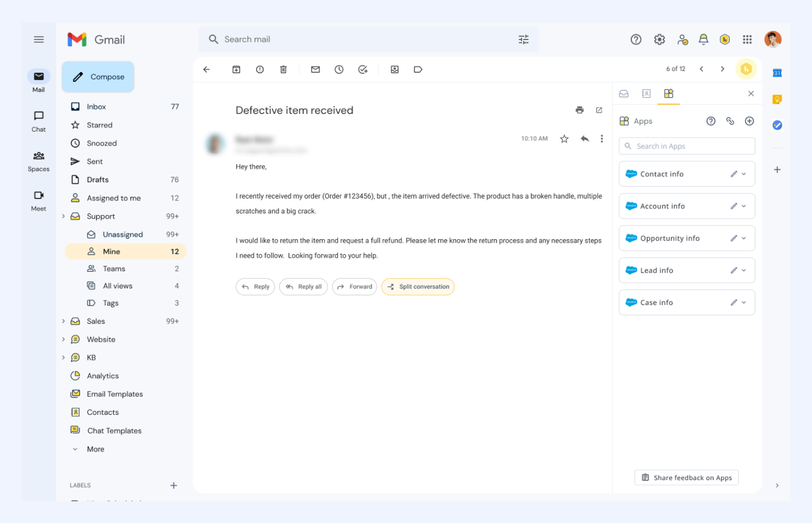The width and height of the screenshot is (812, 523).
Task: Open Google Tasks in side panel
Action: 777,125
